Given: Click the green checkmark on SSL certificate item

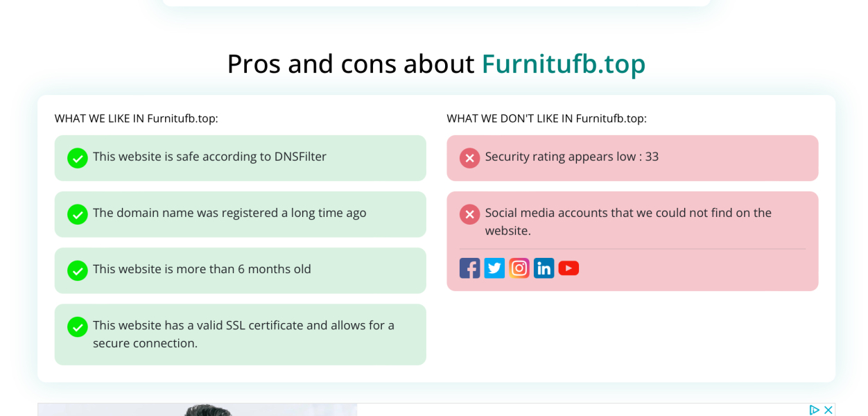Looking at the screenshot, I should tap(77, 327).
